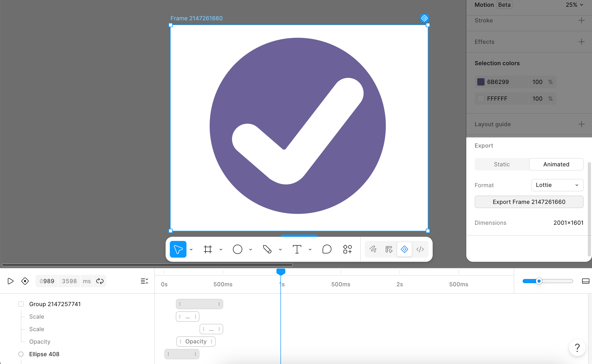Select the Text tool
Screen dimensions: 592x364
coord(297,249)
